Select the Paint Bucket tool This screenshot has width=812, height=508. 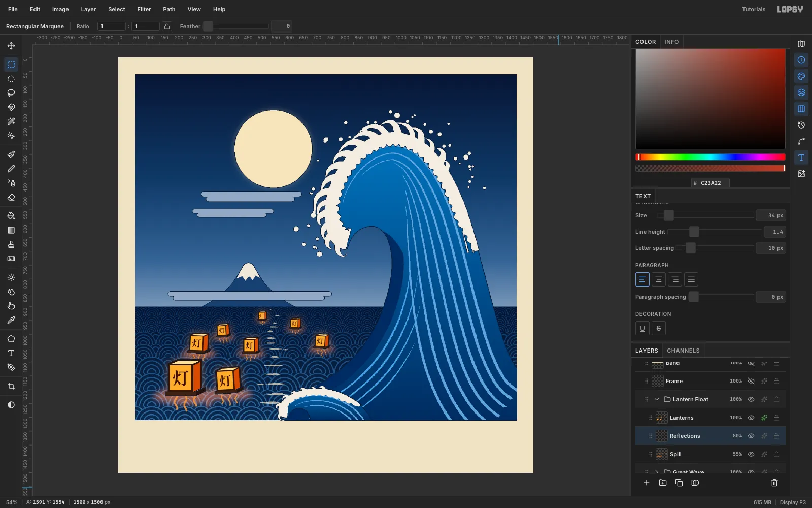[11, 216]
